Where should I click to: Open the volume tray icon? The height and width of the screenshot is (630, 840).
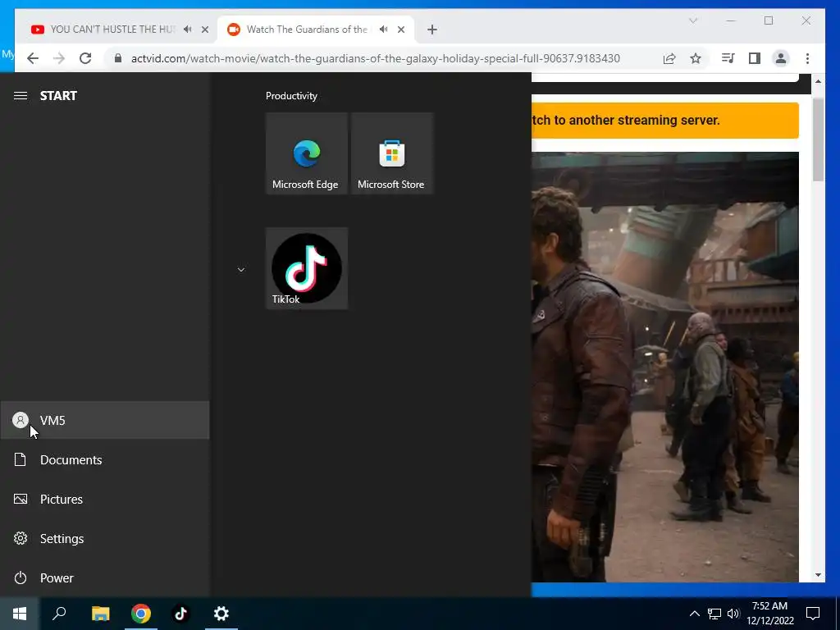click(x=733, y=614)
